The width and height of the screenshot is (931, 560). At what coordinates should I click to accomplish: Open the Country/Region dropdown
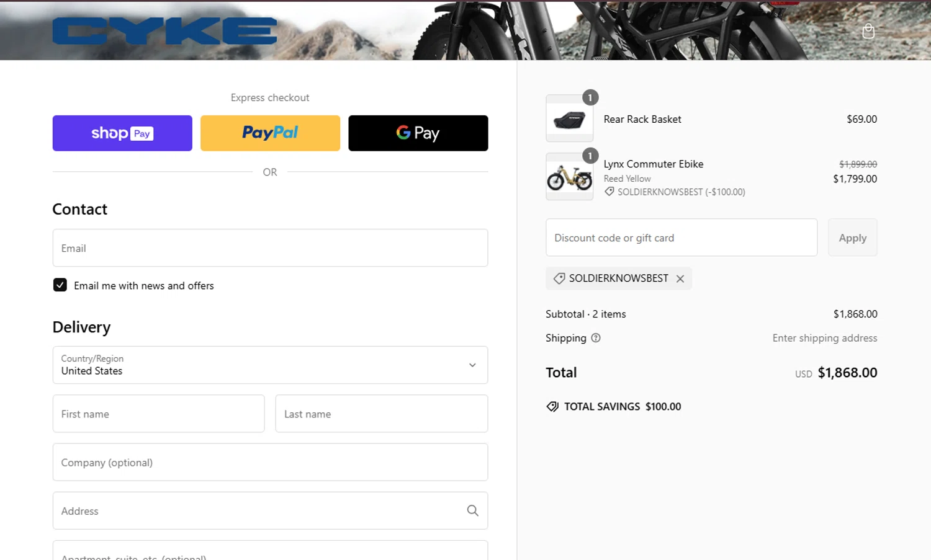coord(270,365)
